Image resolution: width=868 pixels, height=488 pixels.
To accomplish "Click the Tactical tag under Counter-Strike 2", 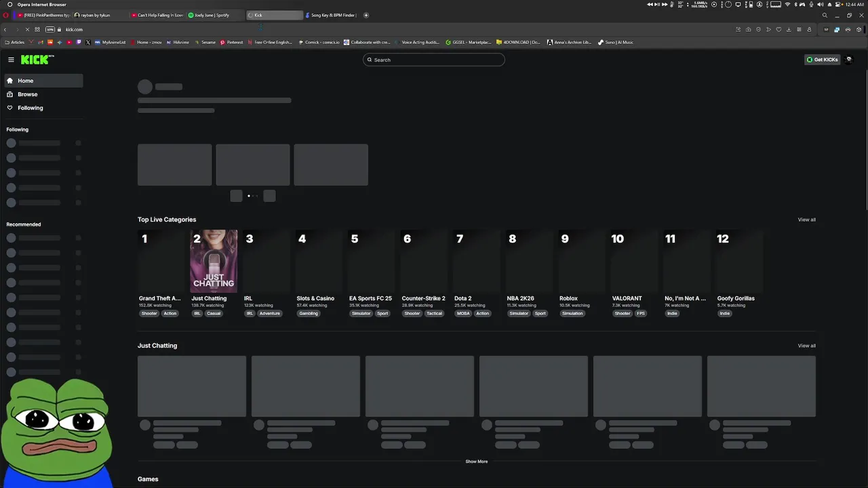I will [x=435, y=313].
